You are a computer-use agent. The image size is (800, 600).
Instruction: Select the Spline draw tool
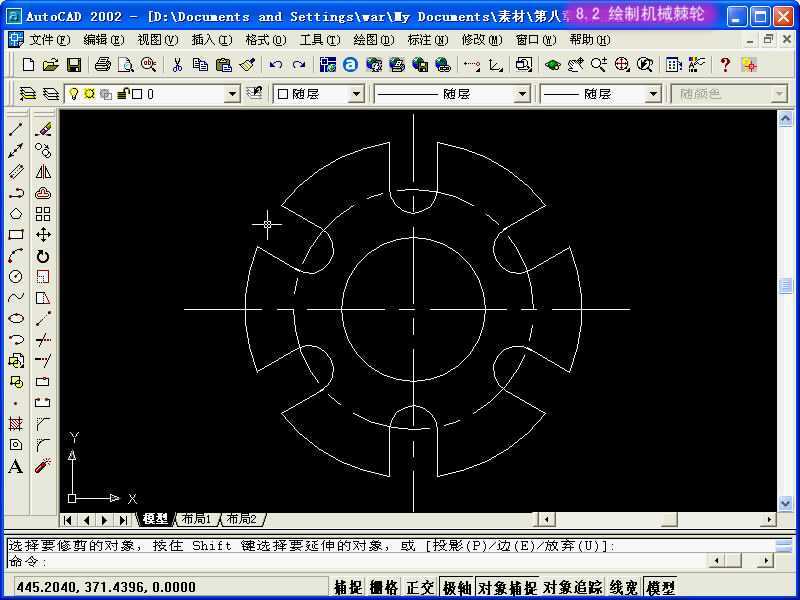point(16,297)
